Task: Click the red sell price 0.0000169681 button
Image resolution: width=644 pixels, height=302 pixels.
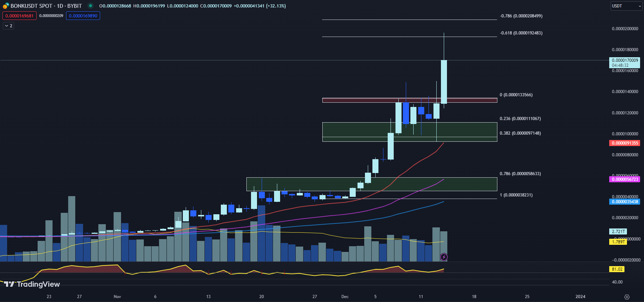Action: pyautogui.click(x=20, y=16)
